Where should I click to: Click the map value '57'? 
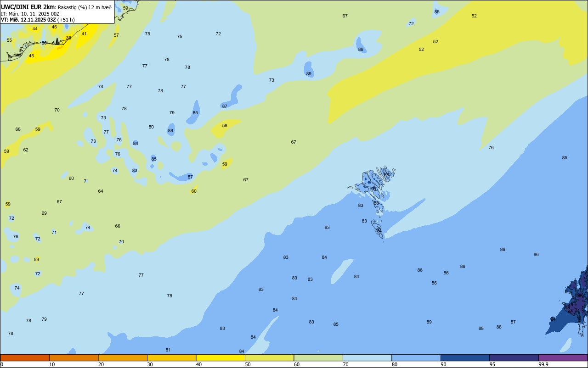click(x=116, y=35)
